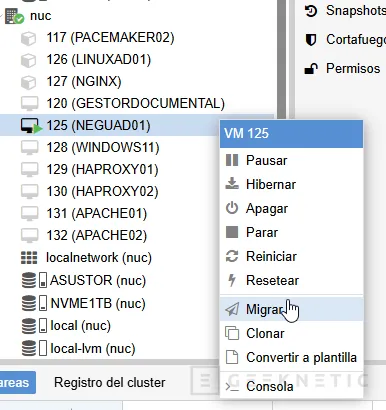Select the nuc node in the tree
Viewport: 386px width, 410px height.
40,16
